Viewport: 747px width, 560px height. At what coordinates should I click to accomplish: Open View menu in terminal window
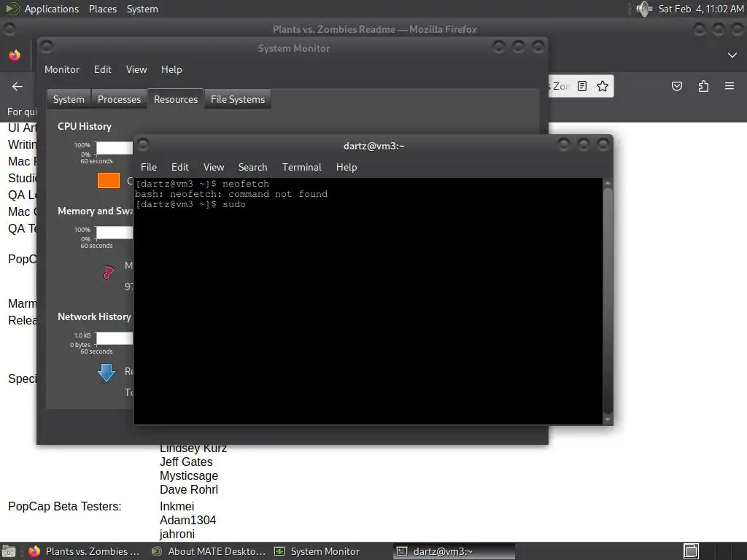pyautogui.click(x=214, y=167)
